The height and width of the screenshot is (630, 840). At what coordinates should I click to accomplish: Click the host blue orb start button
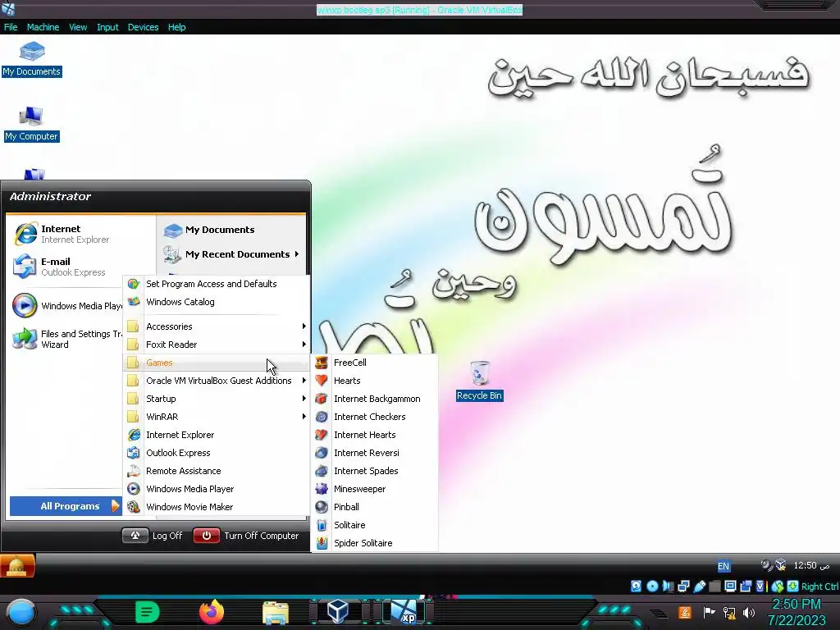tap(21, 613)
